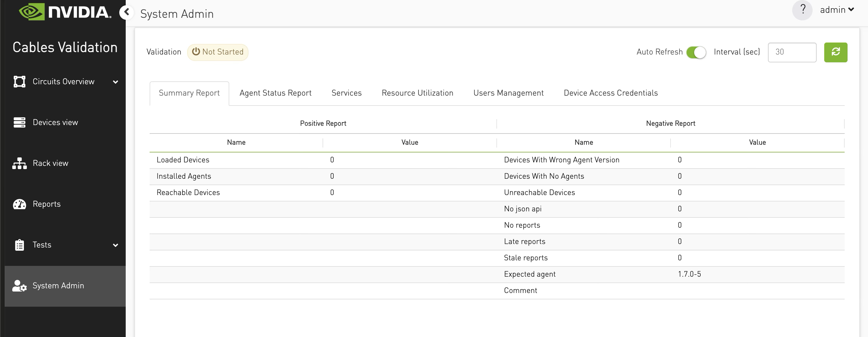
Task: Expand the Tests submenu chevron
Action: [x=115, y=245]
